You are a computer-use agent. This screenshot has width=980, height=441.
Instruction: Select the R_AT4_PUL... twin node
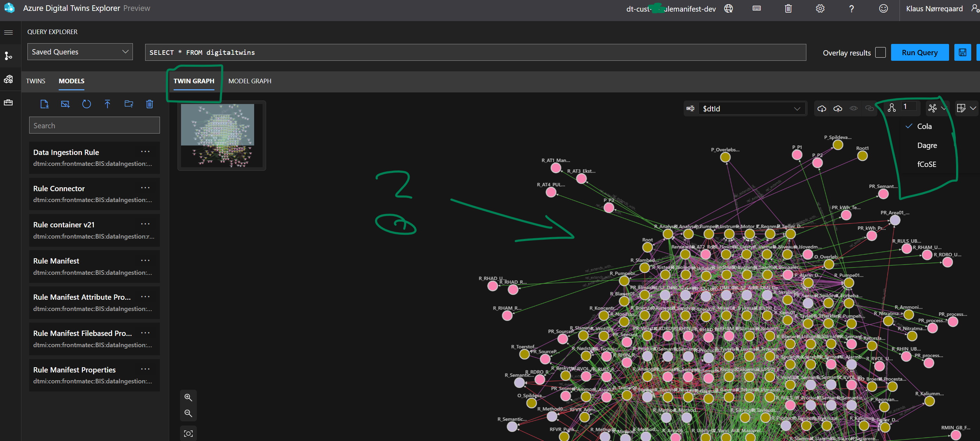550,192
